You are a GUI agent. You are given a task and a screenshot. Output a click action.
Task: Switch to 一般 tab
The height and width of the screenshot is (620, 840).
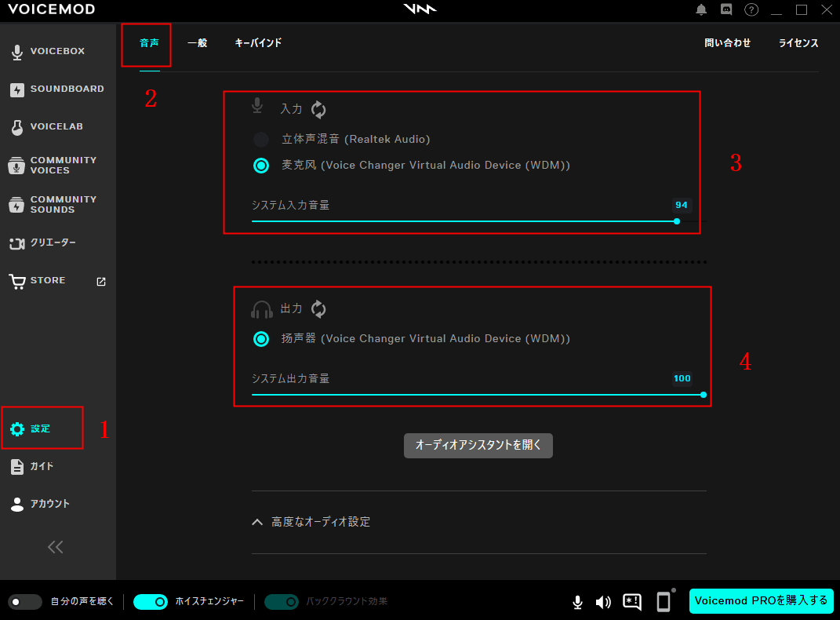[197, 43]
